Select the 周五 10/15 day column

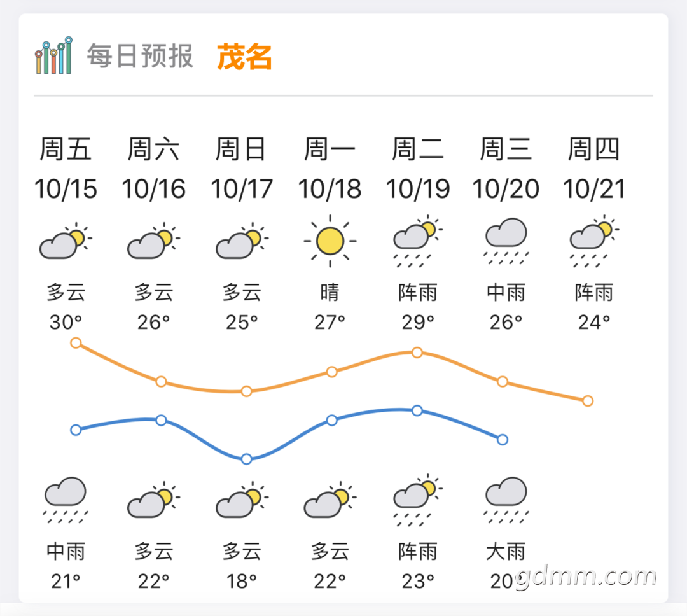66,169
